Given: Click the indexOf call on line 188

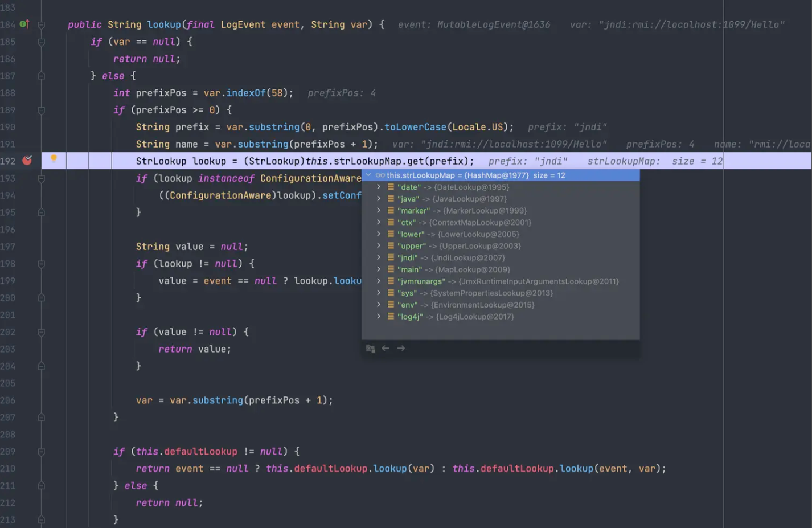Looking at the screenshot, I should tap(246, 93).
